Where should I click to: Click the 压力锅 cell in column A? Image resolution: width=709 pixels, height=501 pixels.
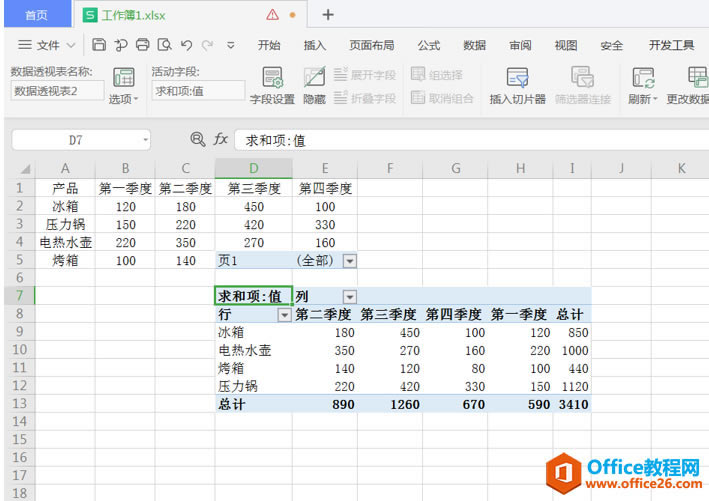click(x=65, y=224)
